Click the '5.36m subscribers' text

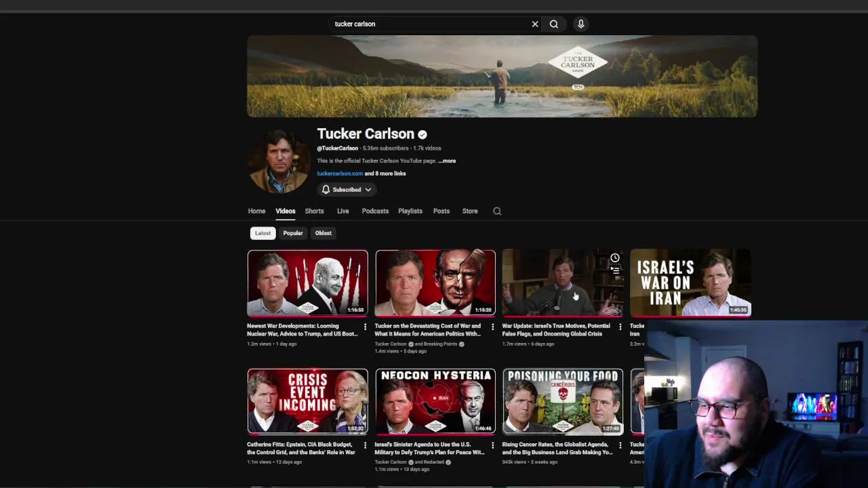click(385, 148)
